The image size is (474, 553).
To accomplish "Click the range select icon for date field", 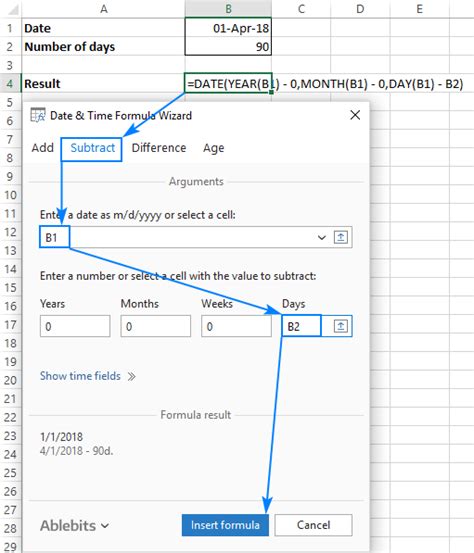I will coord(340,237).
